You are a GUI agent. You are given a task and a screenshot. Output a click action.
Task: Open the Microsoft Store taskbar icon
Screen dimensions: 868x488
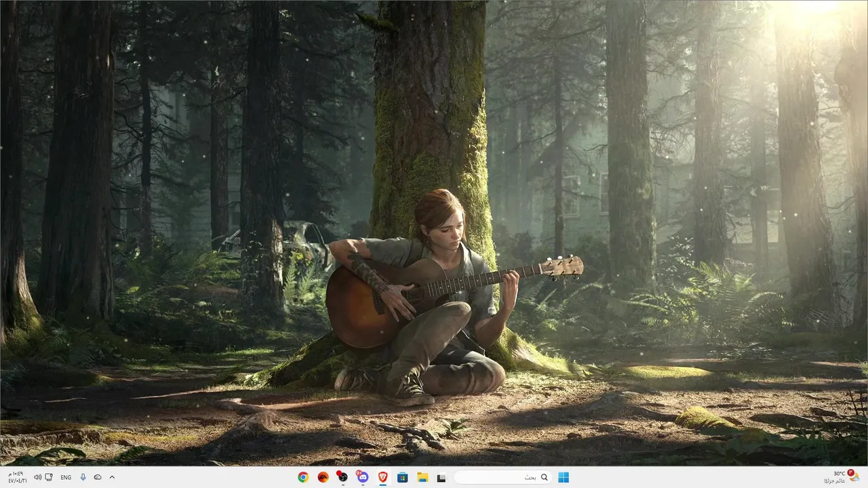pos(402,477)
